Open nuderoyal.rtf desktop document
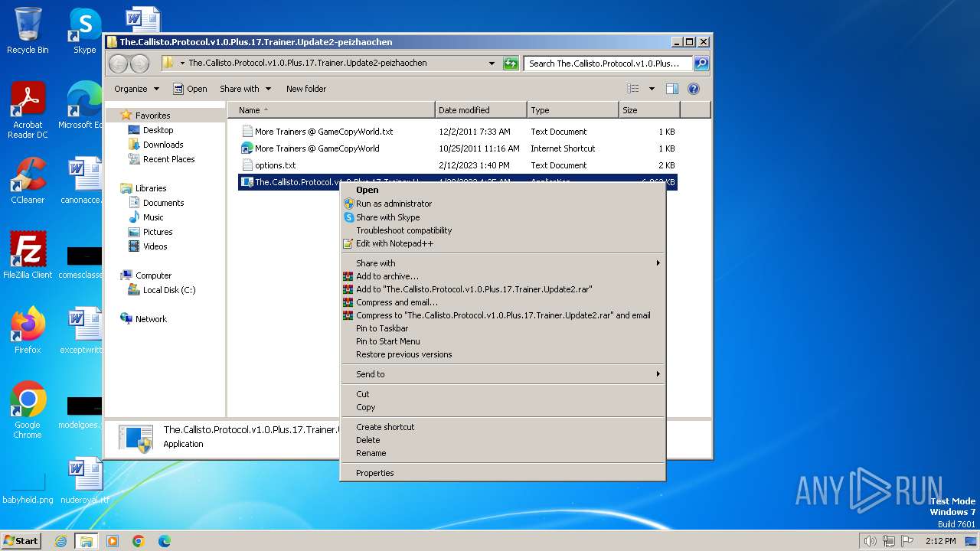Viewport: 980px width, 551px height. (x=84, y=481)
